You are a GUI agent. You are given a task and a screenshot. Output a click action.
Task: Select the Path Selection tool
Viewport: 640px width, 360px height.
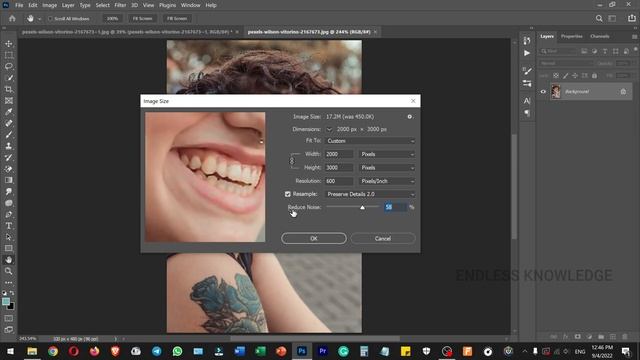click(9, 237)
